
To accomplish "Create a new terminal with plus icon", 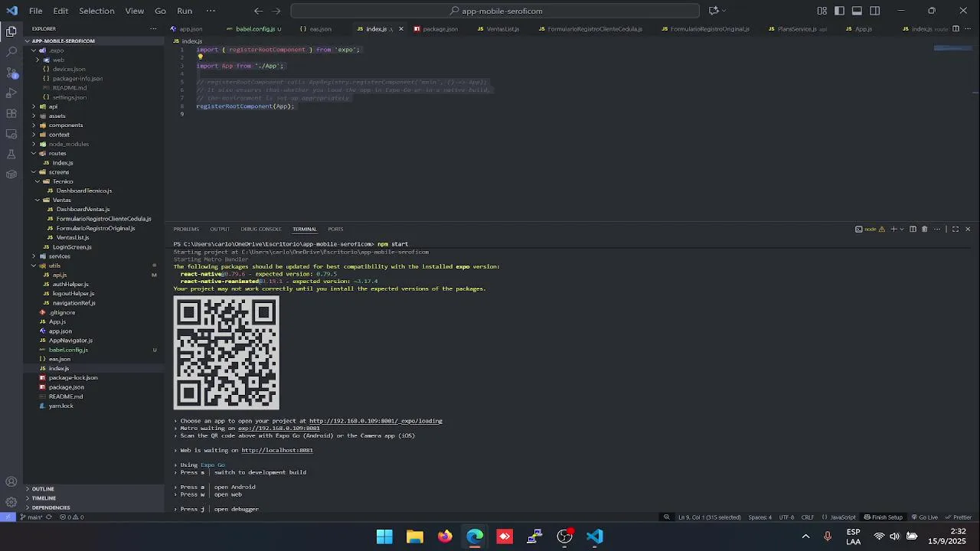I will (893, 229).
